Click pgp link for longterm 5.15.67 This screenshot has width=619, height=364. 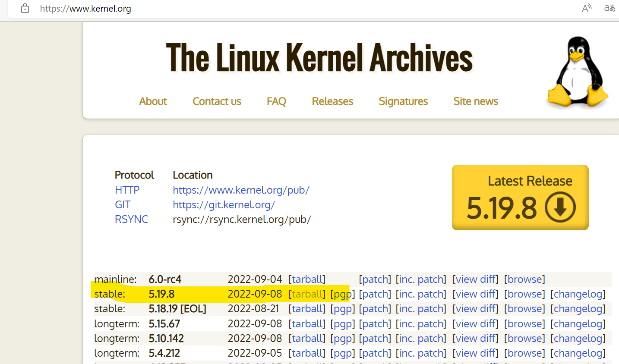point(343,324)
